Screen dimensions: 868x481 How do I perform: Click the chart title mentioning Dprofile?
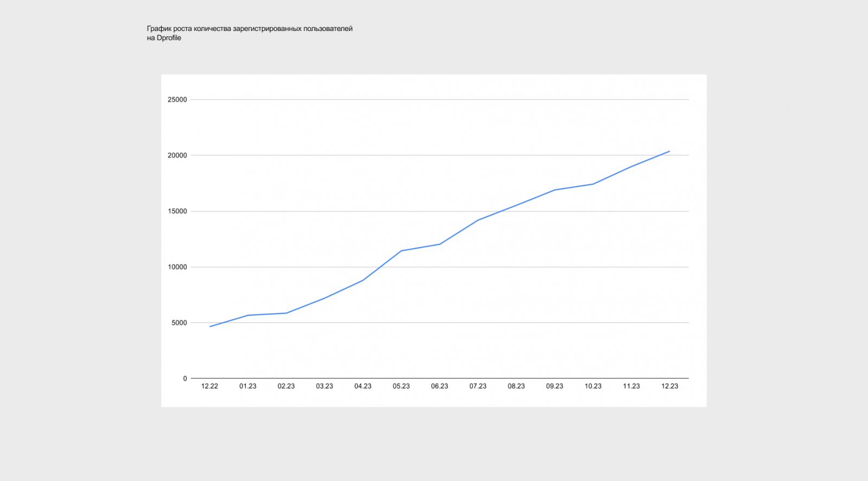click(x=250, y=33)
